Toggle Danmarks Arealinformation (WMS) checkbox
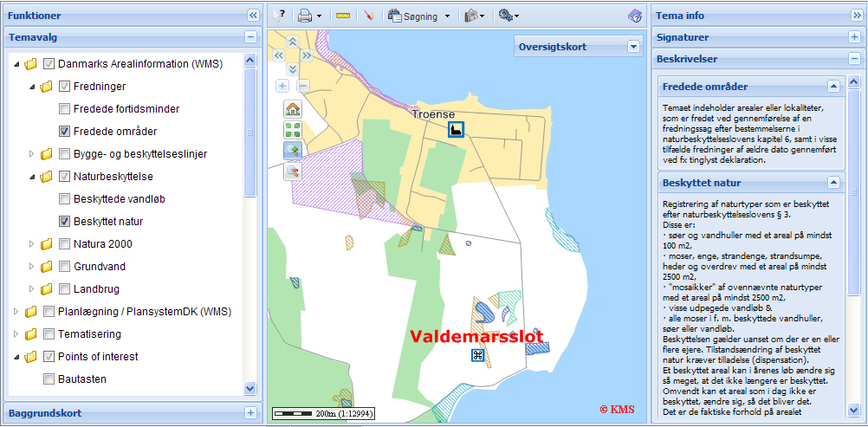Viewport: 868px width, 427px height. tap(49, 64)
